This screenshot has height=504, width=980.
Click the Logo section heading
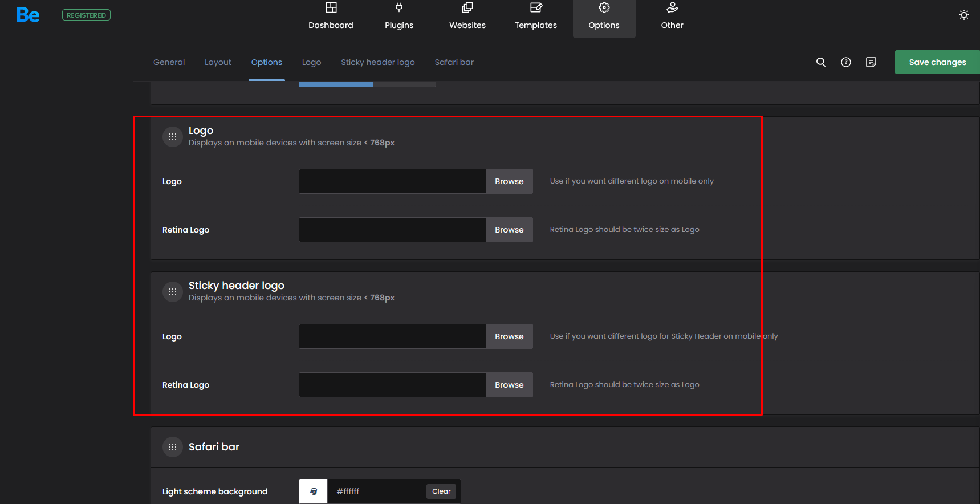click(201, 131)
